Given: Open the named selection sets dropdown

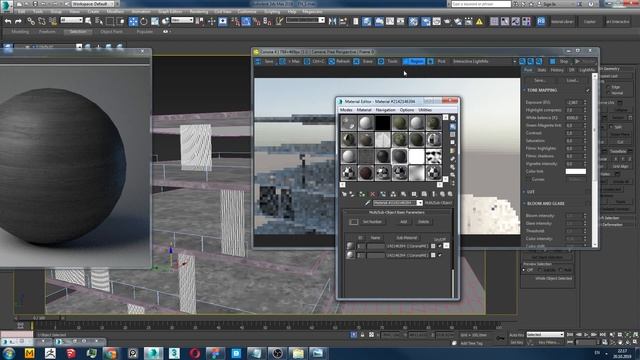Looking at the screenshot, I should point(305,20).
